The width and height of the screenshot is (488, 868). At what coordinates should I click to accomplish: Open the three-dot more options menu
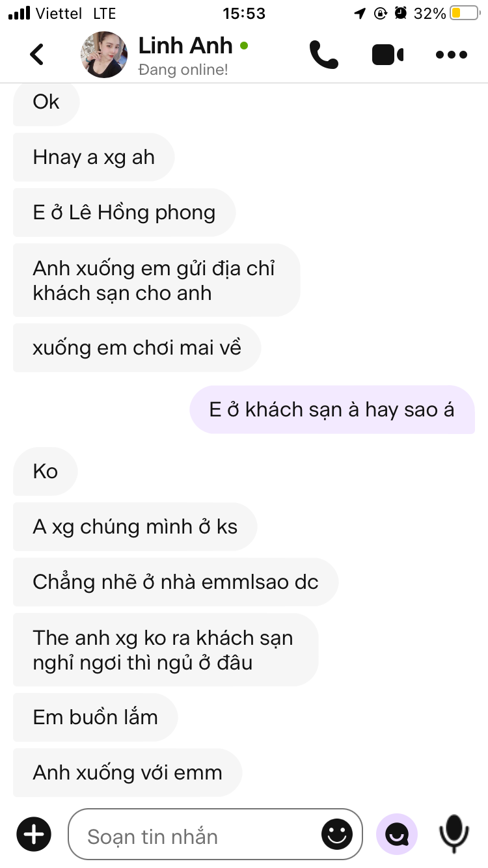click(452, 55)
